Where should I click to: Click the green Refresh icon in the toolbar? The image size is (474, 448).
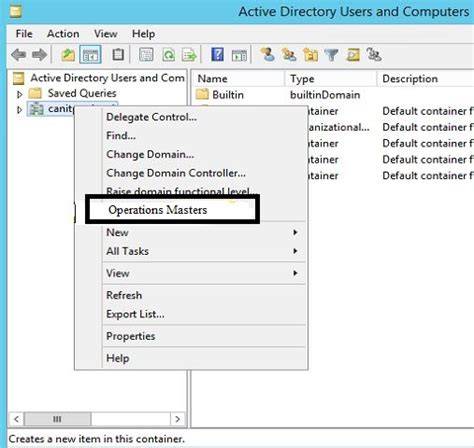pos(168,55)
